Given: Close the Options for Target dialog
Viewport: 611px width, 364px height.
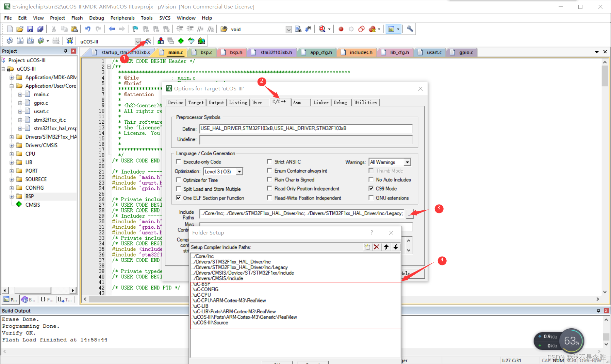Looking at the screenshot, I should [420, 89].
